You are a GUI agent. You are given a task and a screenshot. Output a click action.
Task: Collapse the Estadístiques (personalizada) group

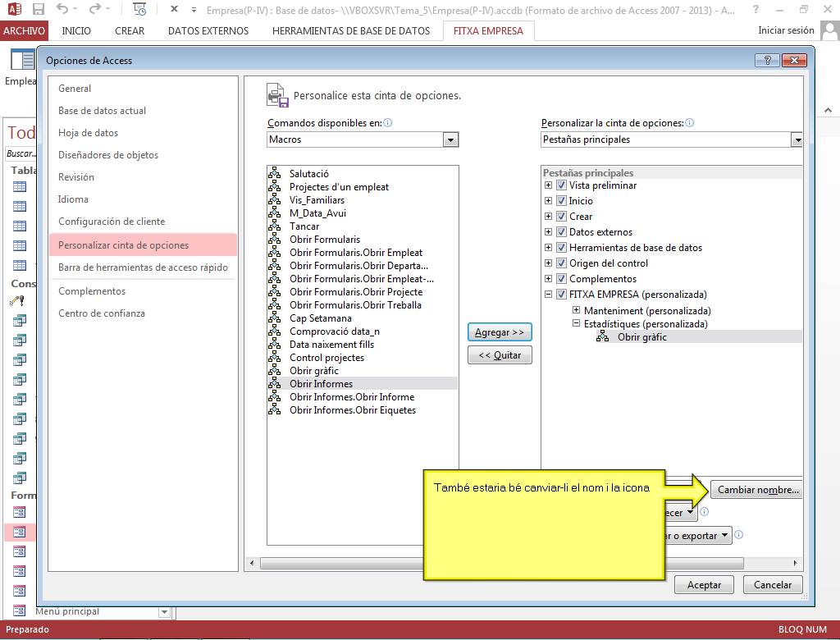coord(576,323)
